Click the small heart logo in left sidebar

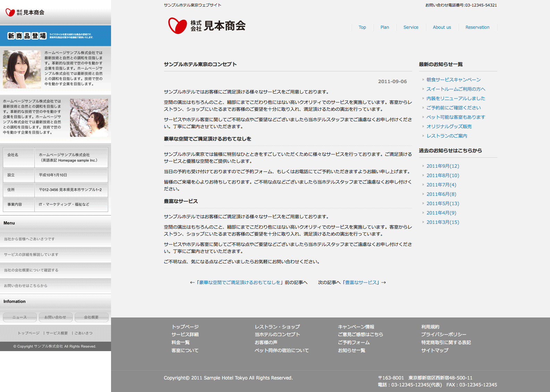10,12
